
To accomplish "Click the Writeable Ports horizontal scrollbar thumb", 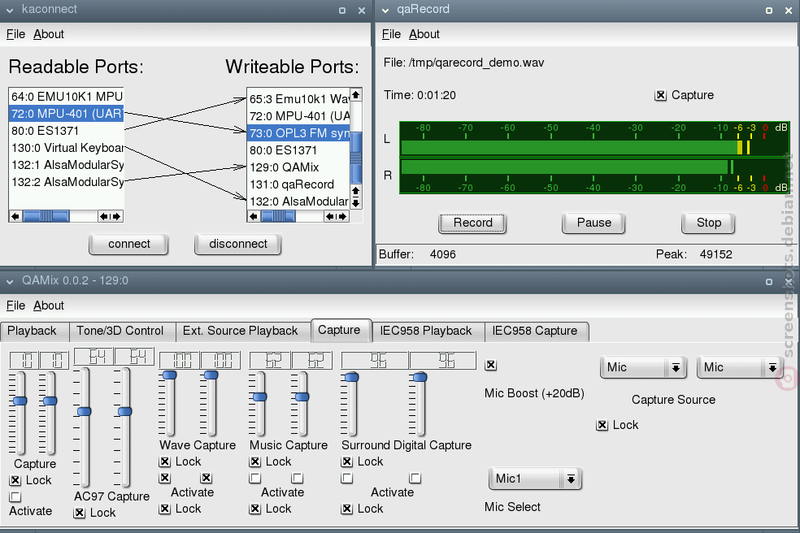I will pyautogui.click(x=278, y=216).
